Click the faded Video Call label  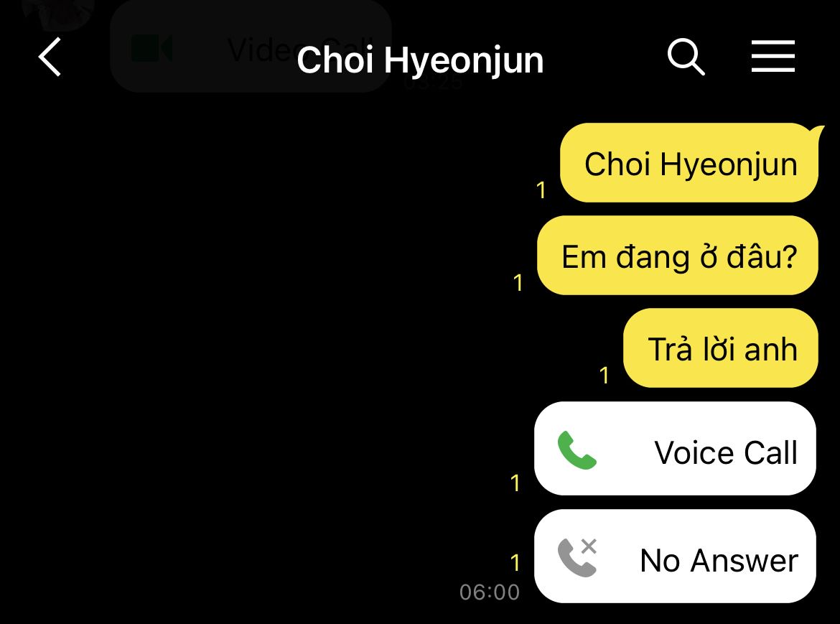tap(300, 50)
